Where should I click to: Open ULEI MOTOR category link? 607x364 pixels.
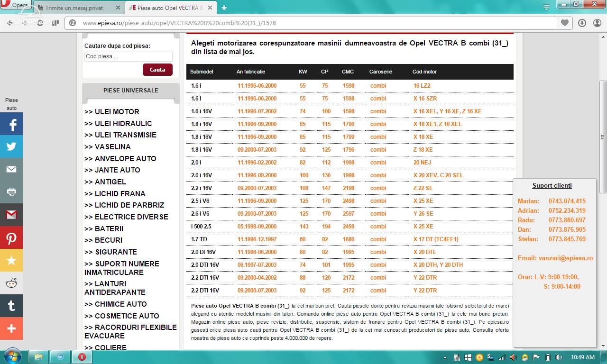coord(112,112)
